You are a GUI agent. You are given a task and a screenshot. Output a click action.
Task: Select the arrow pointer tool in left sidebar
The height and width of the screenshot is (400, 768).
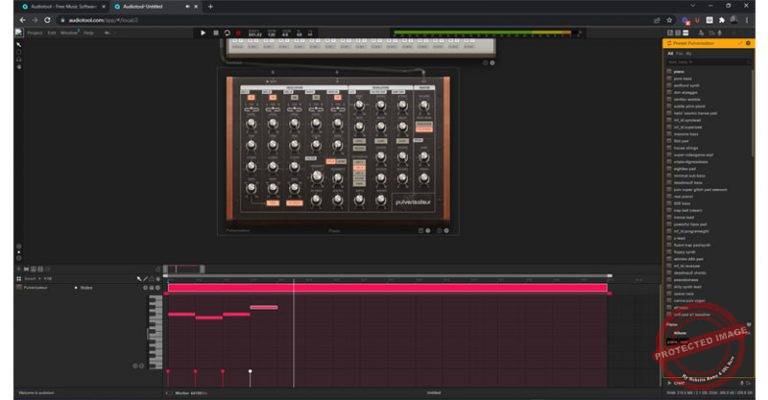click(x=18, y=44)
